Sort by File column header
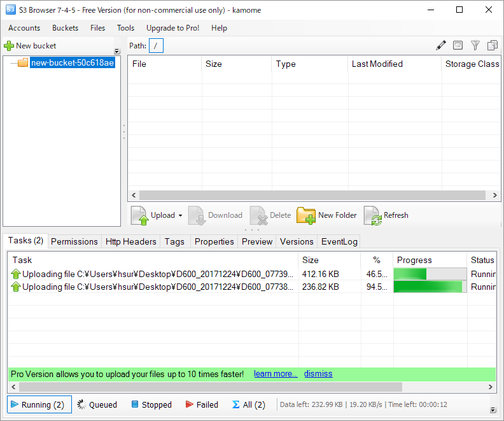Viewport: 504px width, 421px height. coord(165,64)
